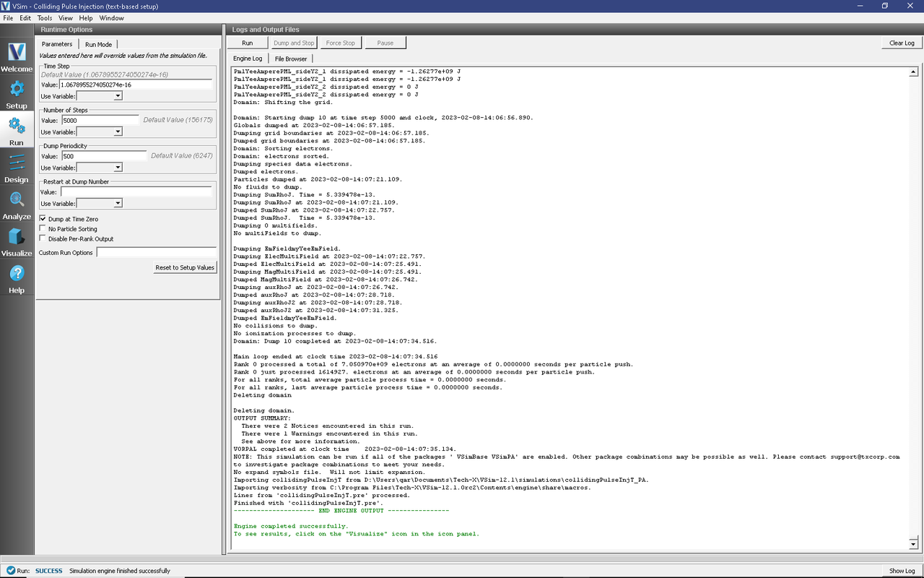Select the Engine Log tab
Viewport: 924px width, 578px height.
tap(248, 58)
